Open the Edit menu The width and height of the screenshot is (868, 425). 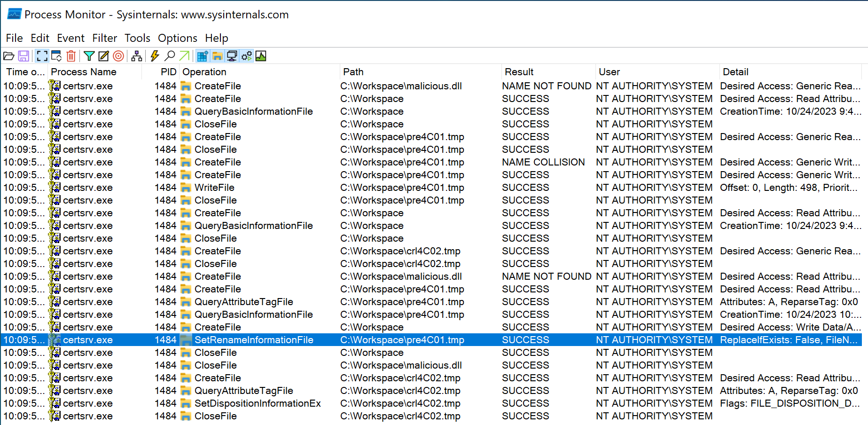(x=40, y=38)
